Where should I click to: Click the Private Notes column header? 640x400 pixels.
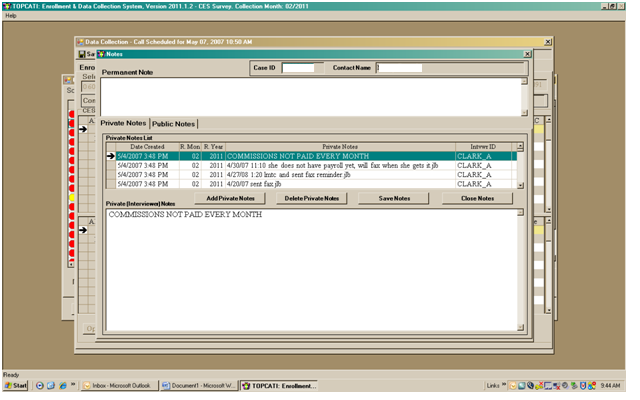[340, 147]
